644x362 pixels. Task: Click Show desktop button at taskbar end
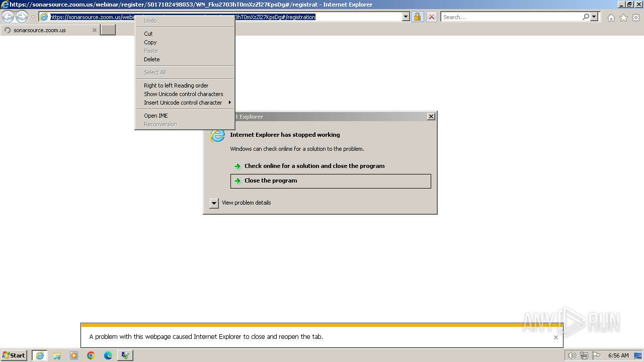638,355
